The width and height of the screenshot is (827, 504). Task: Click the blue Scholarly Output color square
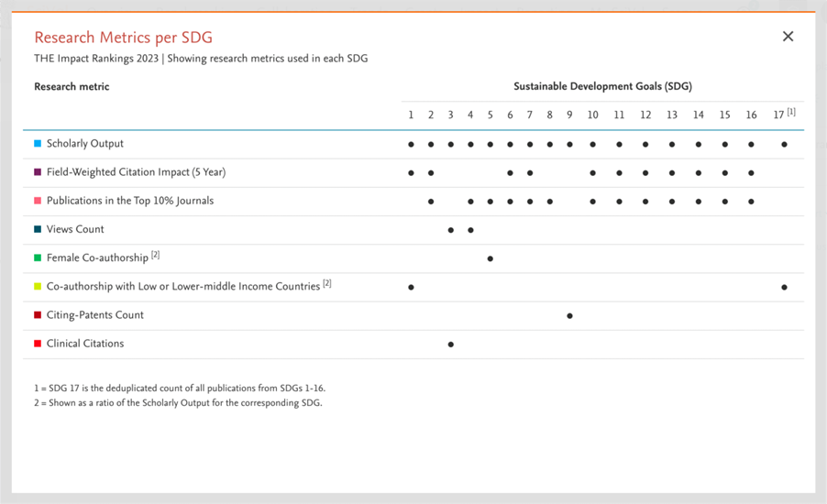pos(38,143)
